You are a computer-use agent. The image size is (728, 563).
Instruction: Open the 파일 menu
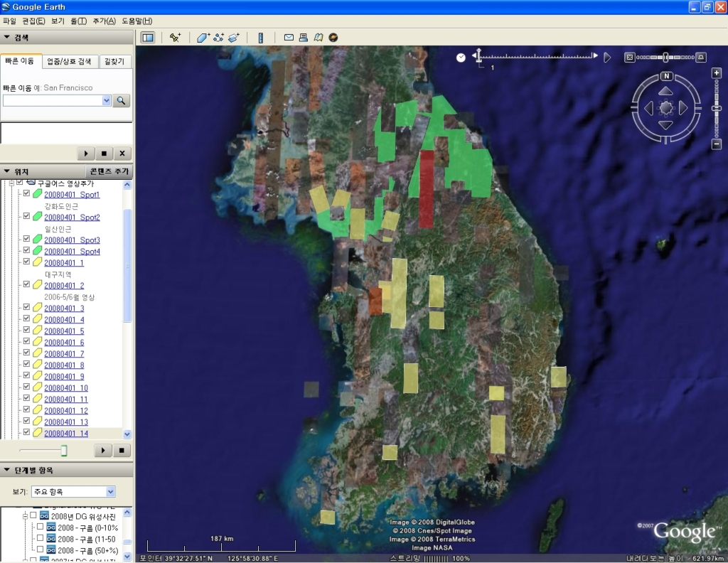click(x=9, y=21)
